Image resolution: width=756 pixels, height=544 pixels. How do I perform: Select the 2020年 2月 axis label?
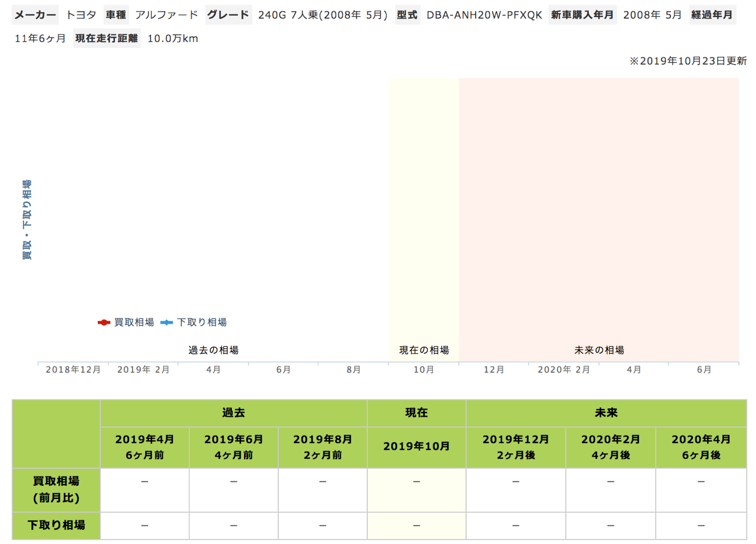[x=563, y=370]
